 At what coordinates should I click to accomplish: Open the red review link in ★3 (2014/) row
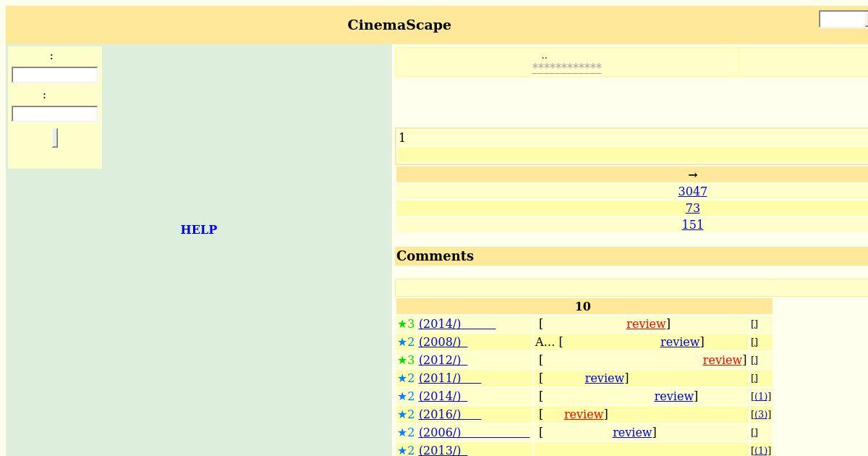pyautogui.click(x=646, y=324)
